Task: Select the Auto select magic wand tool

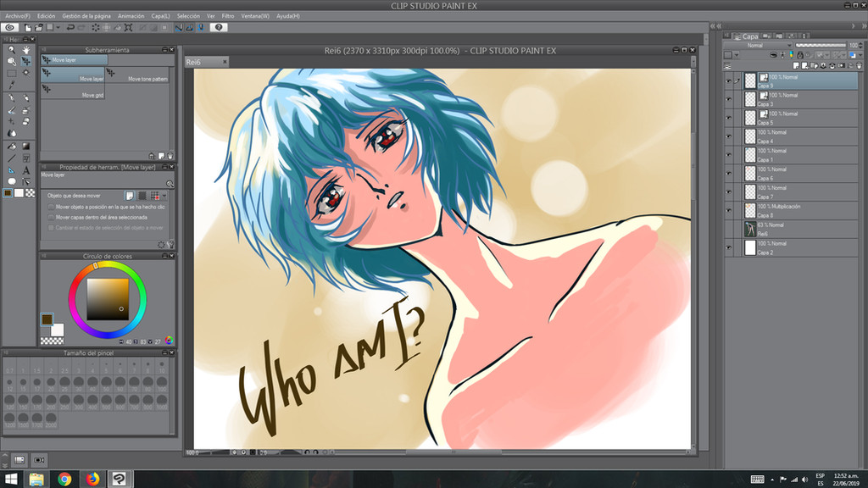Action: coord(26,73)
